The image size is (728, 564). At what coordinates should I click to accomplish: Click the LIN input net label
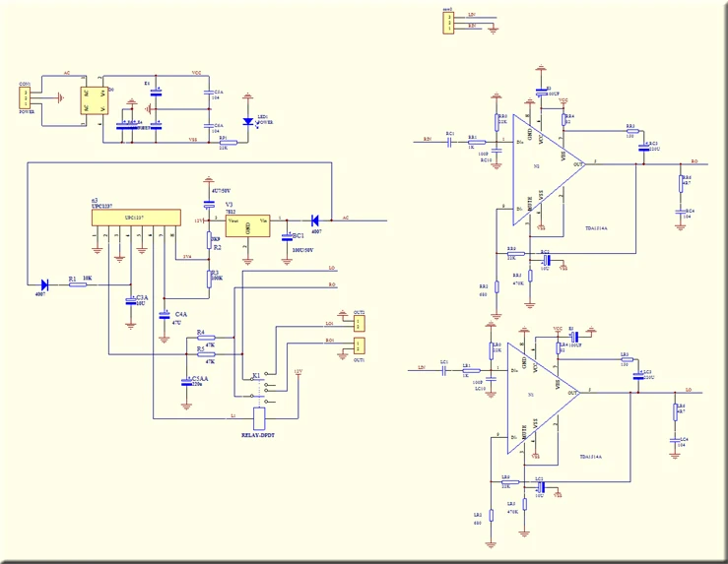(422, 367)
